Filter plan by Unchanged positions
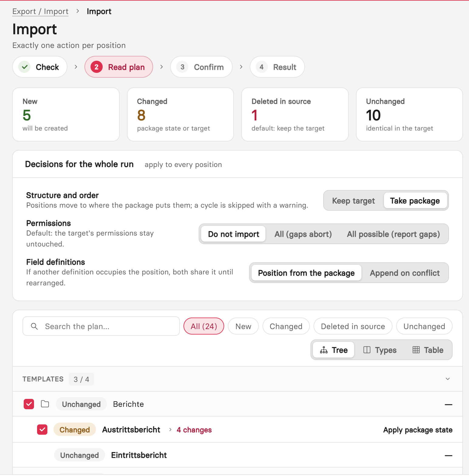The width and height of the screenshot is (469, 476). pyautogui.click(x=424, y=326)
